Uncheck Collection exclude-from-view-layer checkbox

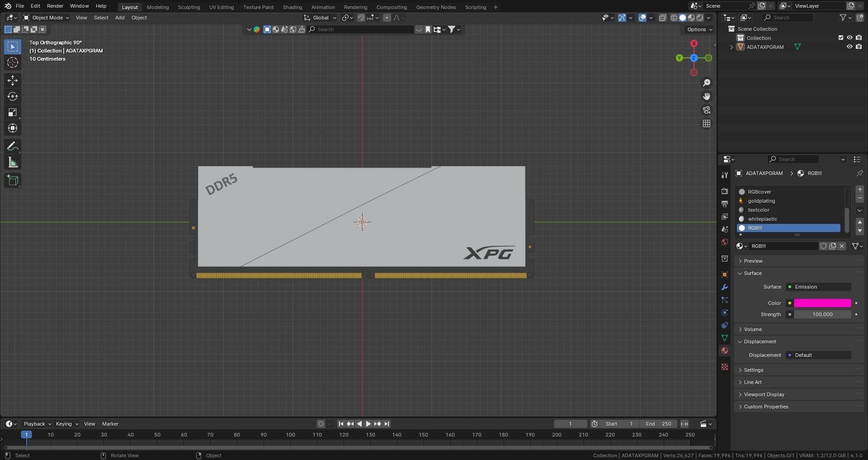click(x=841, y=38)
